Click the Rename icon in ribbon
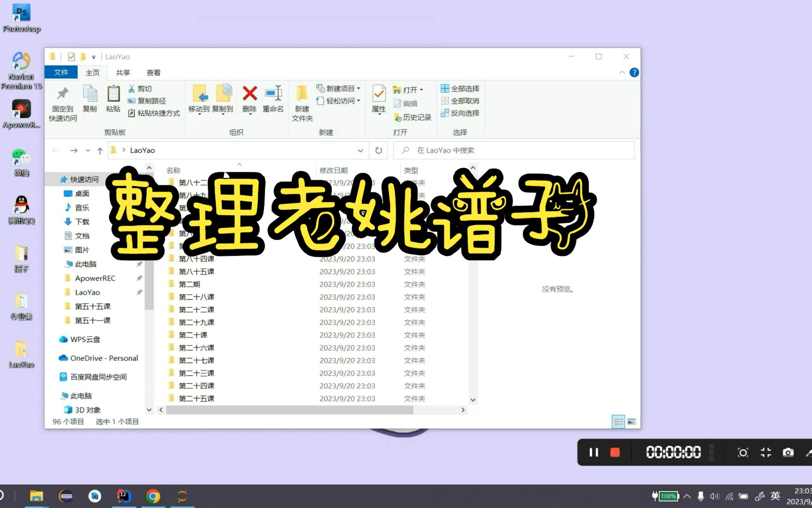This screenshot has width=812, height=508. tap(273, 94)
